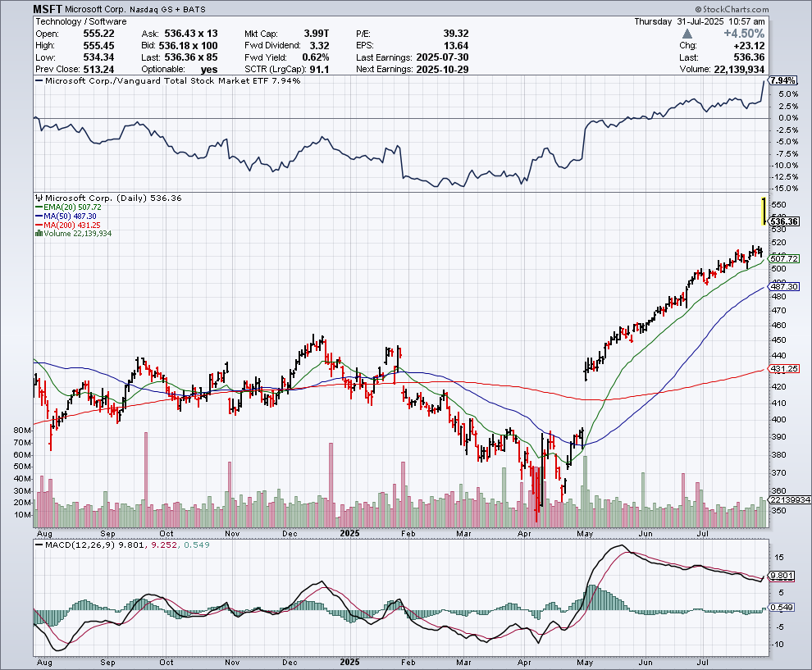Click the EMA(20) 507.72 legend entry

(68, 207)
